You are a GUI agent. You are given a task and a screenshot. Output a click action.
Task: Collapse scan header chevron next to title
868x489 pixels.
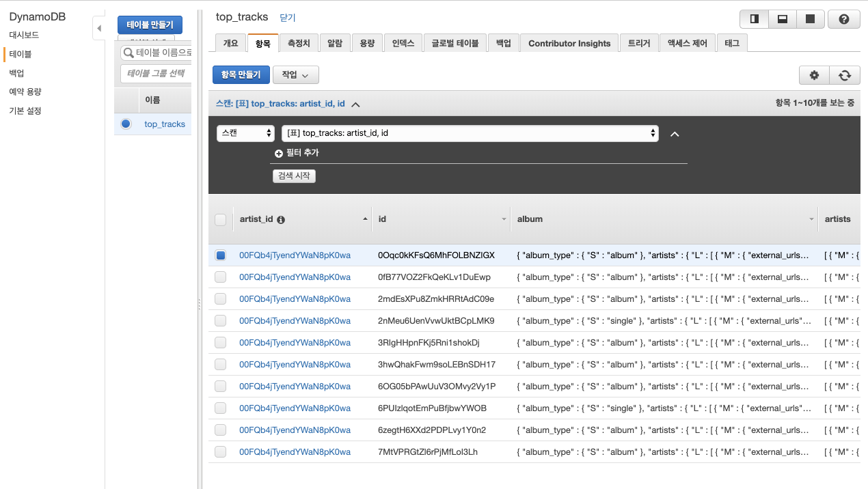(355, 104)
